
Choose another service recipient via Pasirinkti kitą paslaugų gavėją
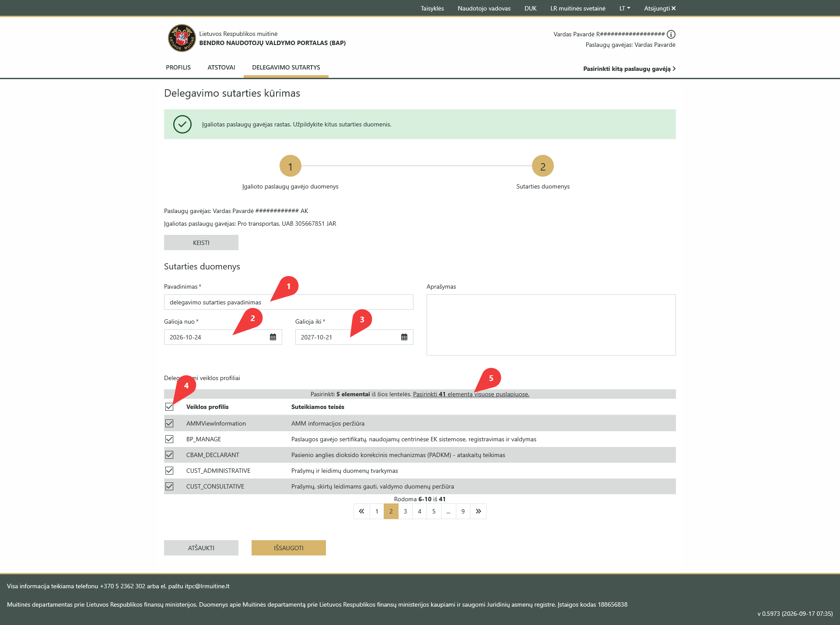coord(629,69)
